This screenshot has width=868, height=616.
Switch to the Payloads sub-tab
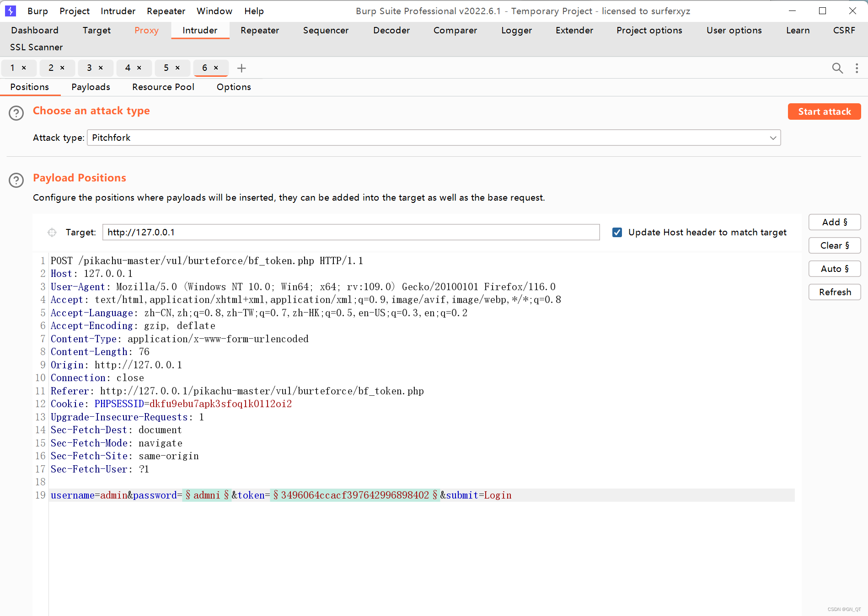click(x=91, y=87)
